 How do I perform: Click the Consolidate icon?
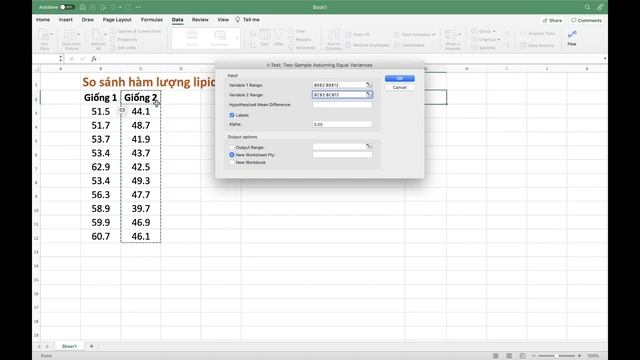pos(397,45)
